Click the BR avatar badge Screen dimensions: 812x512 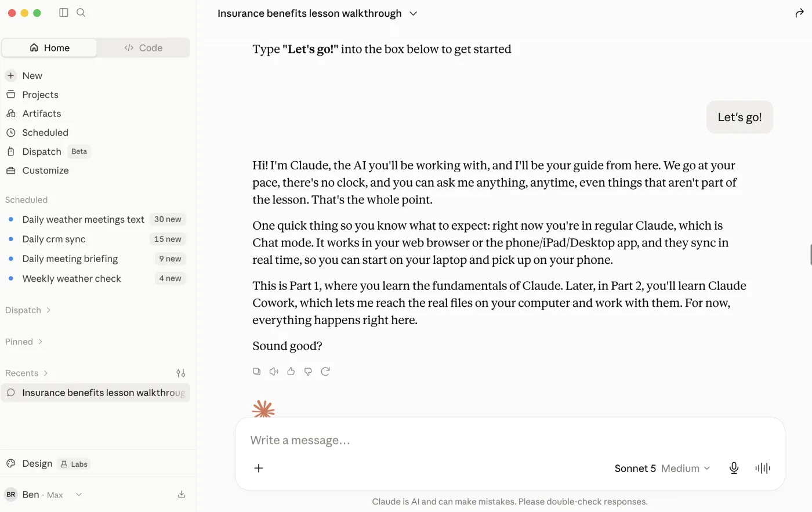(x=11, y=495)
